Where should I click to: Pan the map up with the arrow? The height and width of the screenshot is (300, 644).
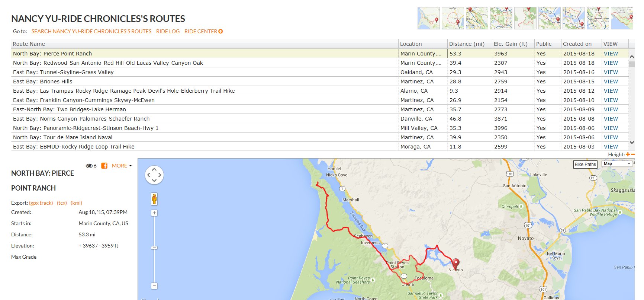click(x=154, y=169)
